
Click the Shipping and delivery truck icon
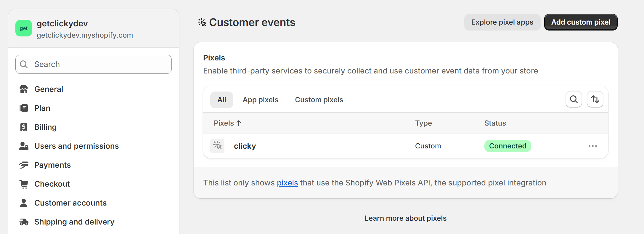pos(24,222)
